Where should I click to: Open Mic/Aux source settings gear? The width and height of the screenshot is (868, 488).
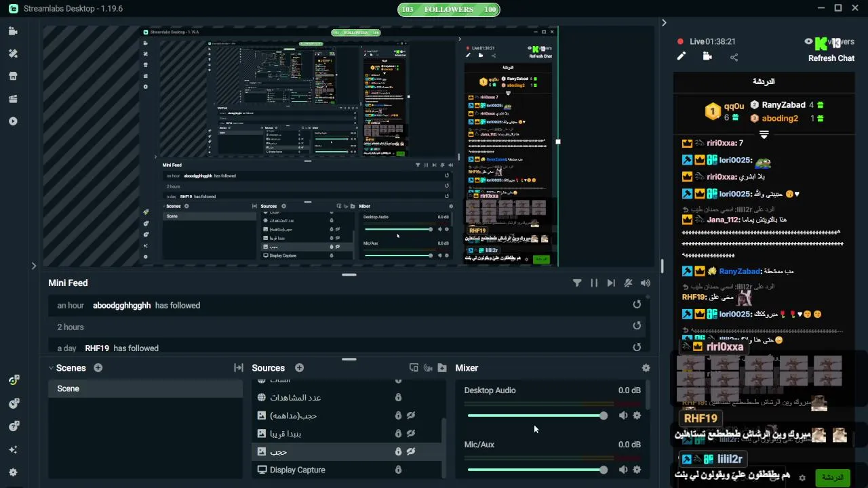tap(637, 470)
